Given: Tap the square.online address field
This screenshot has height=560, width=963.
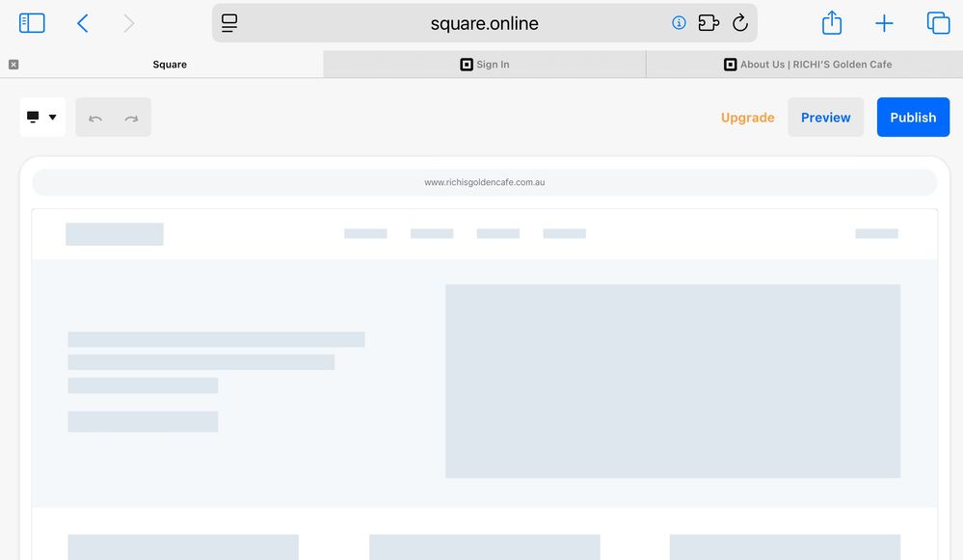Looking at the screenshot, I should pos(484,23).
